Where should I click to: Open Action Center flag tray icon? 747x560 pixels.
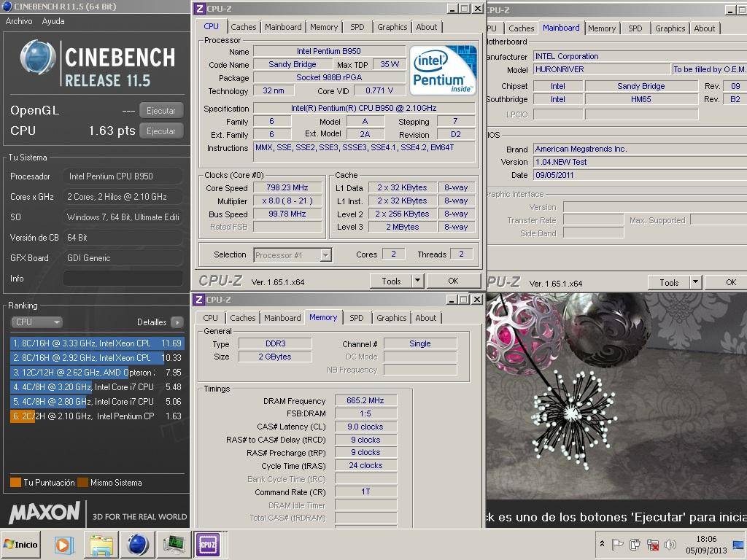[617, 544]
